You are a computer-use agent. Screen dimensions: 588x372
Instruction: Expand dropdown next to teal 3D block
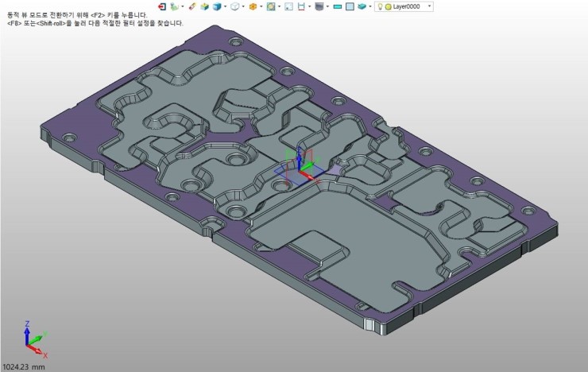tap(370, 6)
